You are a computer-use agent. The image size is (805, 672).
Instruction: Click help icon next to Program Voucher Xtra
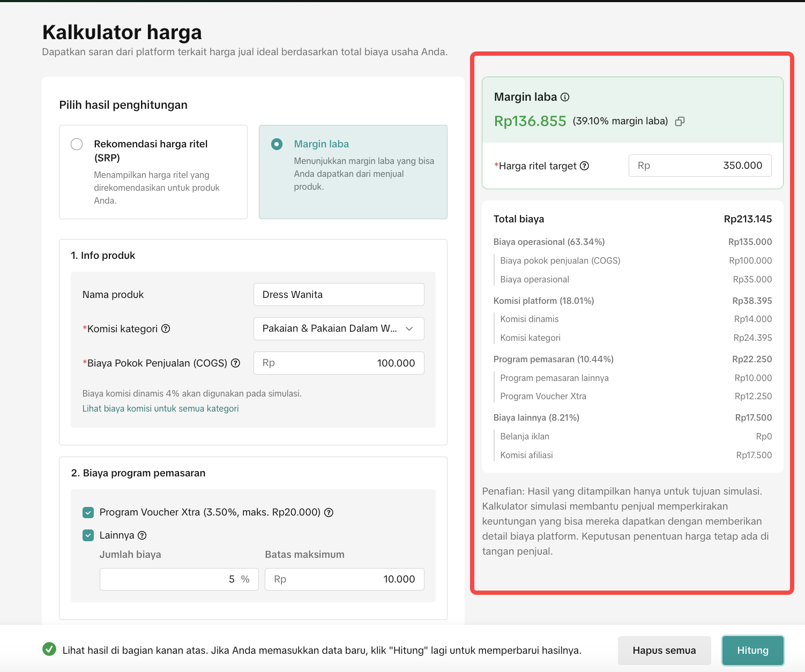(329, 512)
